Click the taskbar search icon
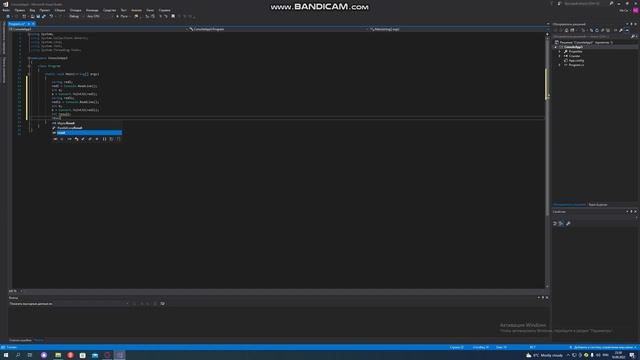Viewport: 640px width, 360px height. pos(18,355)
